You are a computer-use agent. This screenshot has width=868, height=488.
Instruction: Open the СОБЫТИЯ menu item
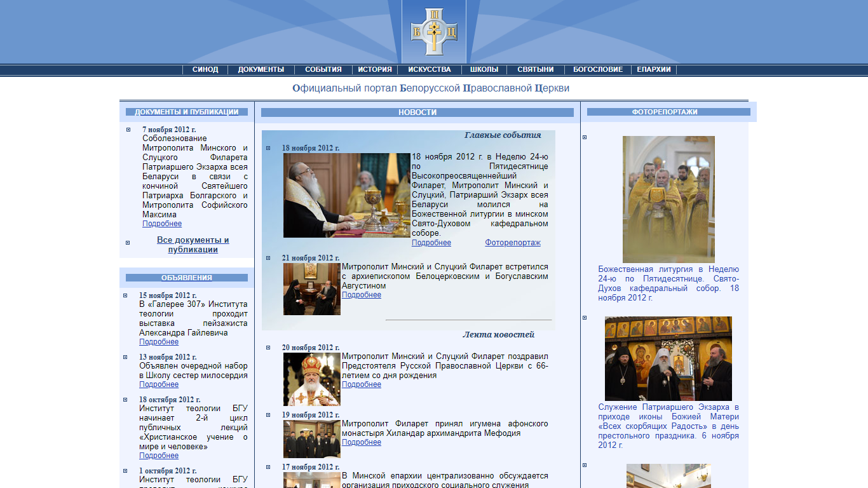[x=323, y=70]
